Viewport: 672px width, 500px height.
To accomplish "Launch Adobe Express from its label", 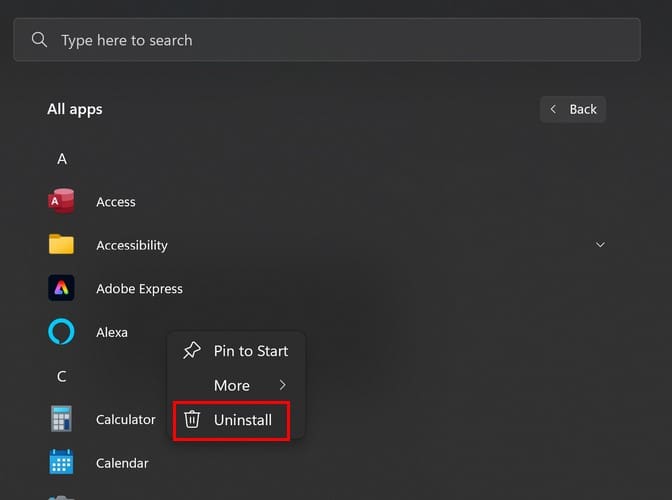I will [139, 289].
